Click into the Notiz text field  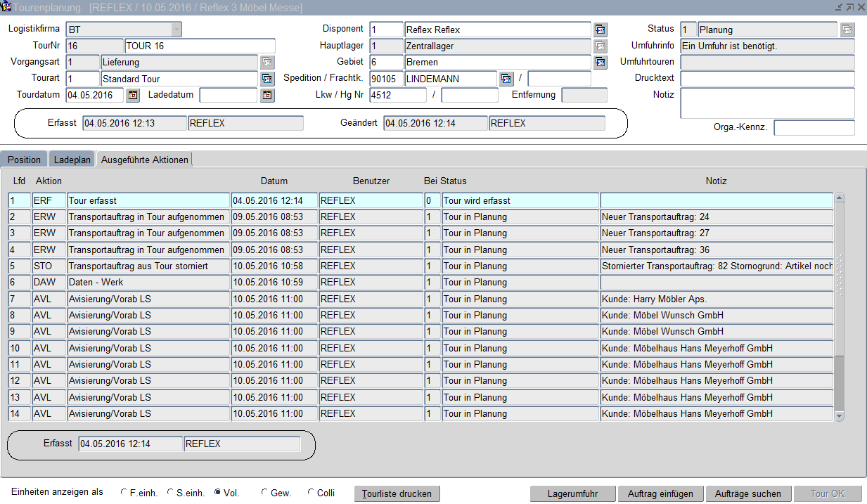(x=767, y=103)
